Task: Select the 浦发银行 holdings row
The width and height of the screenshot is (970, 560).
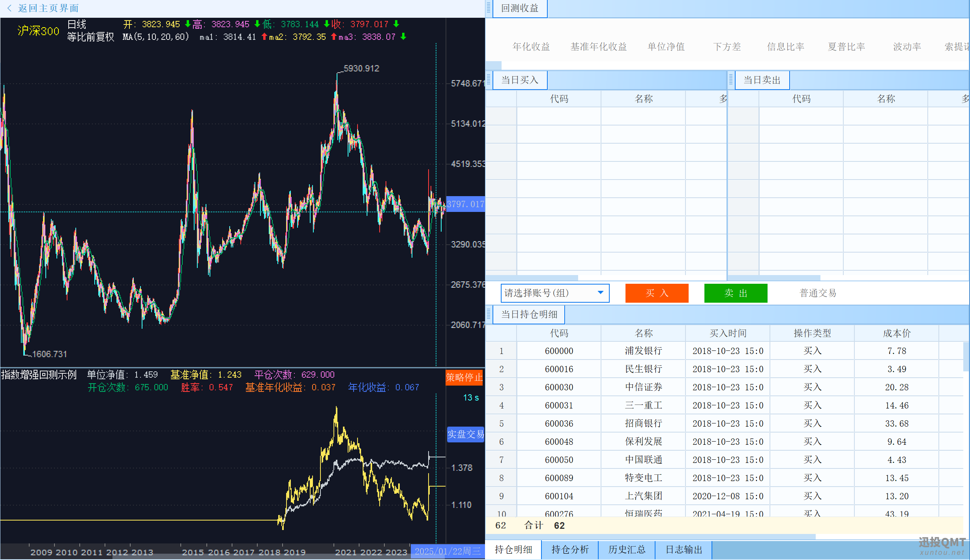Action: 724,351
